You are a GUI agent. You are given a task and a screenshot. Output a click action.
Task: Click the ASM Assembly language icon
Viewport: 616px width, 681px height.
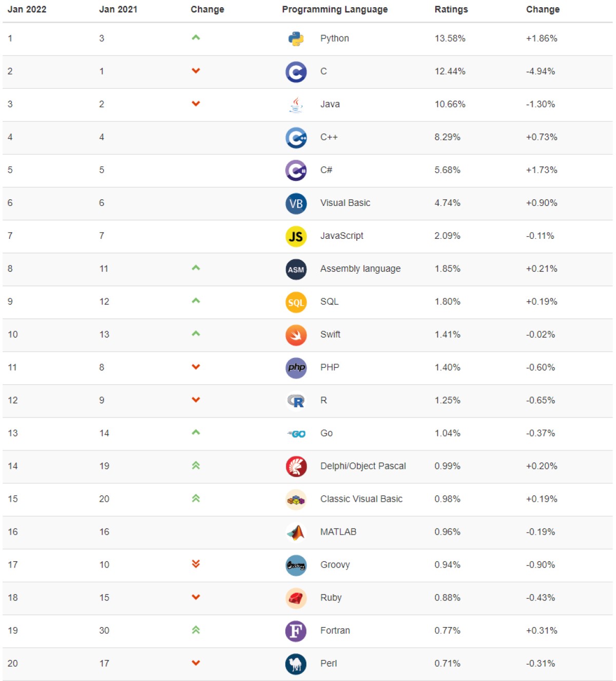click(296, 269)
